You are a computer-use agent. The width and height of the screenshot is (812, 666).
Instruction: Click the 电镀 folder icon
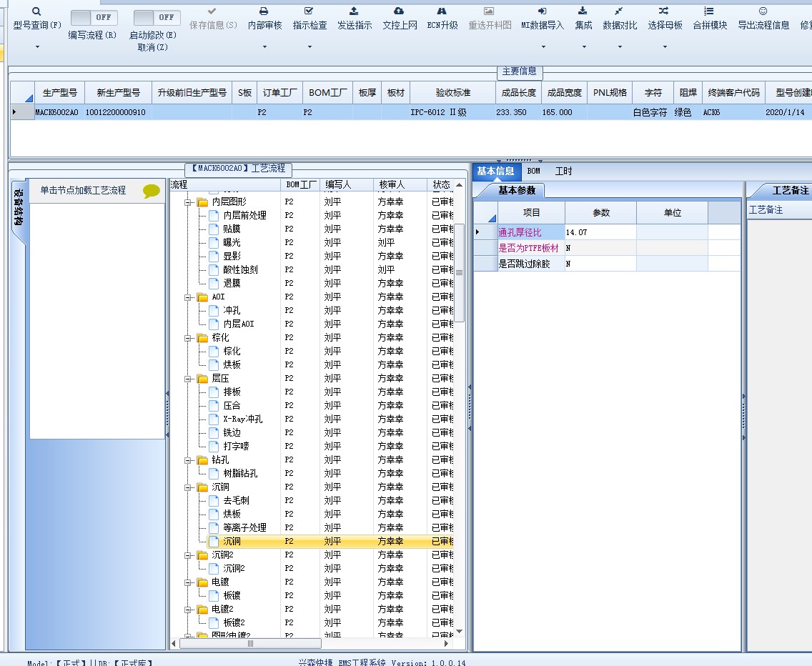point(202,582)
